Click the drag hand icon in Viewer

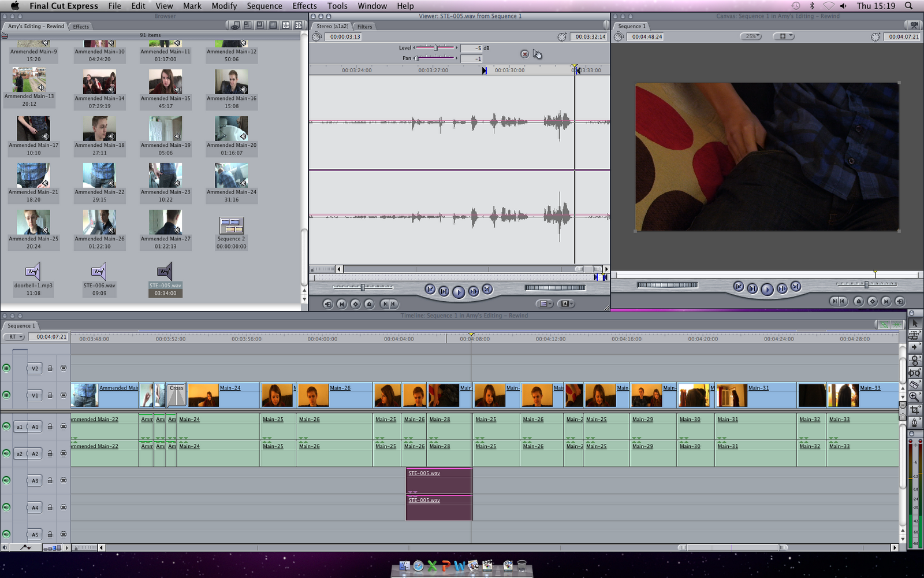(538, 54)
